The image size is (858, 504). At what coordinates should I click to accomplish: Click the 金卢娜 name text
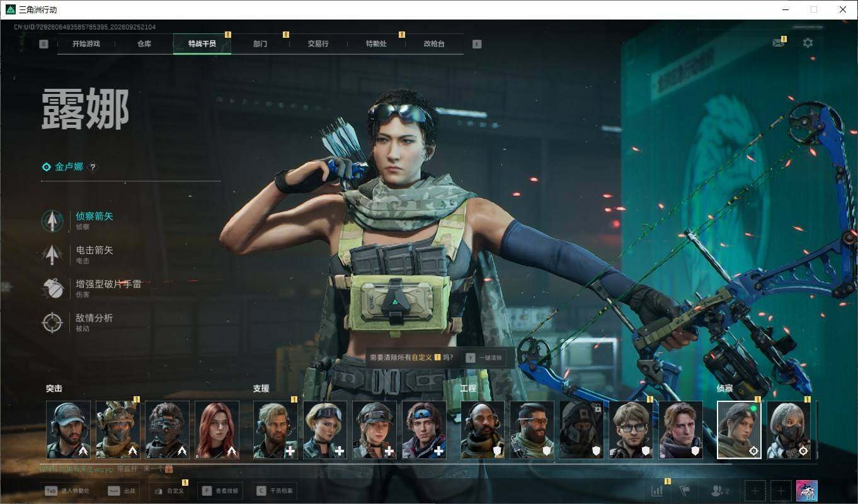point(69,167)
